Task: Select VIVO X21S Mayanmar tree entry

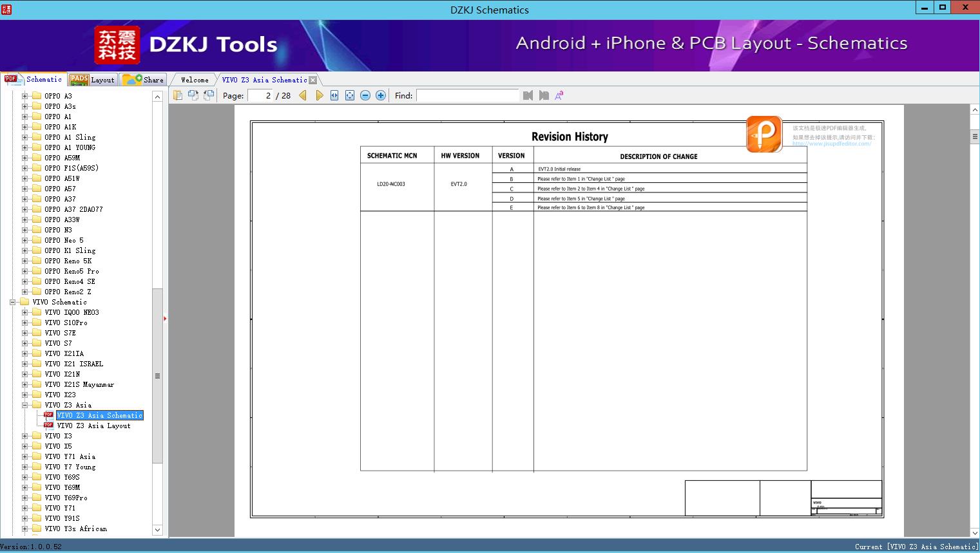Action: pos(79,384)
